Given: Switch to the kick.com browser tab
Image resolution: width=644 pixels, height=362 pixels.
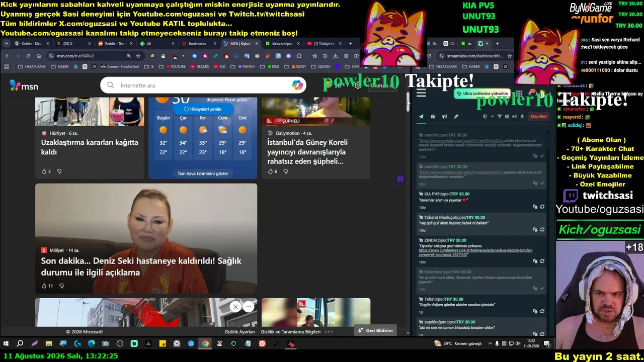Looking at the screenshot, I should click(282, 44).
